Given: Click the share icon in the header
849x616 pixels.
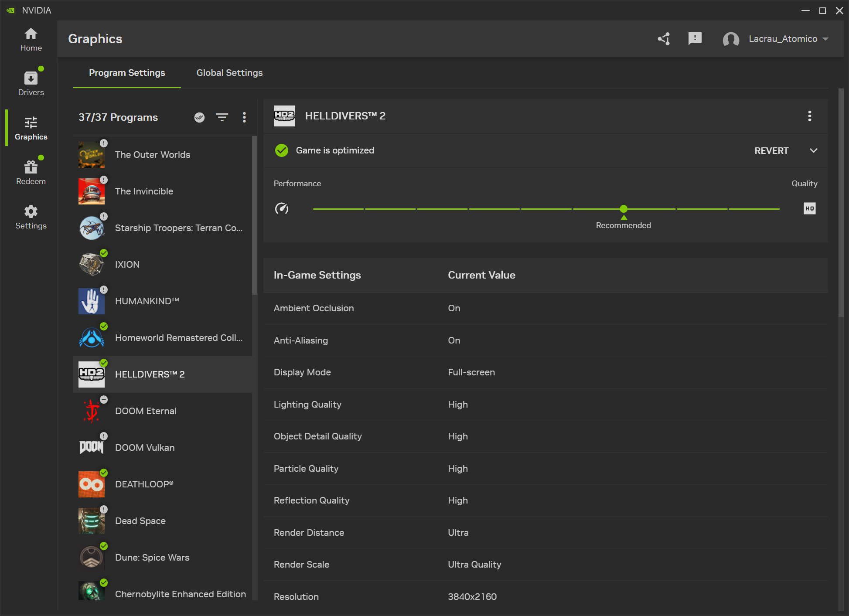Looking at the screenshot, I should [x=664, y=39].
